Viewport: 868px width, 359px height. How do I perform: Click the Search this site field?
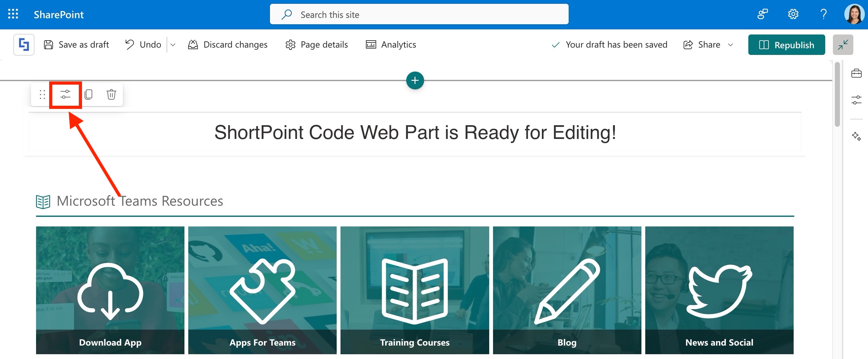pos(419,14)
